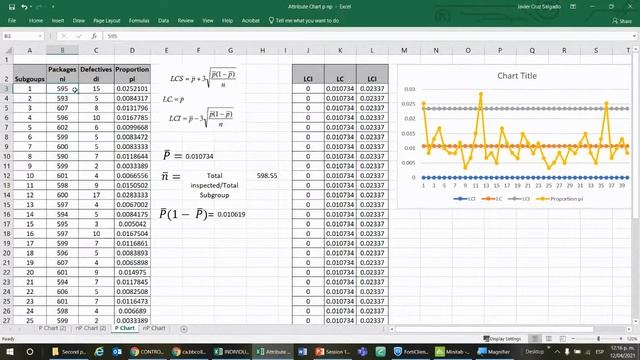Switch to Normal view icon
Screen dimensions: 640x360
point(535,339)
